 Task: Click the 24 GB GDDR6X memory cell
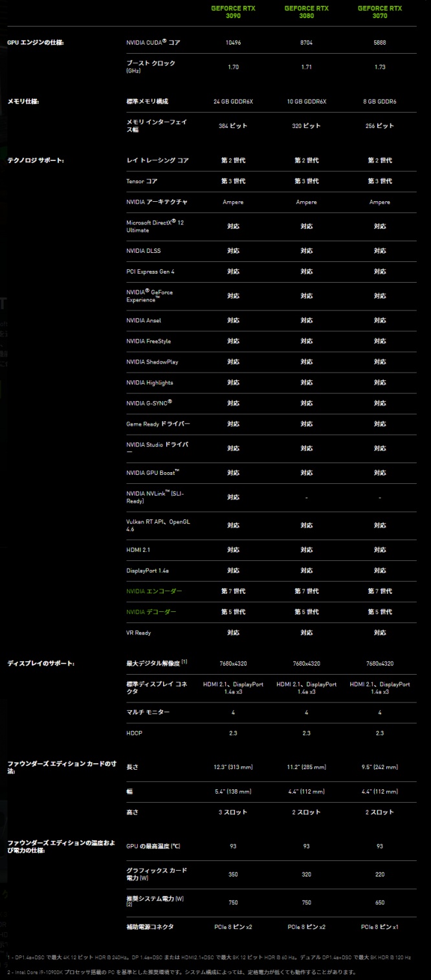point(233,102)
